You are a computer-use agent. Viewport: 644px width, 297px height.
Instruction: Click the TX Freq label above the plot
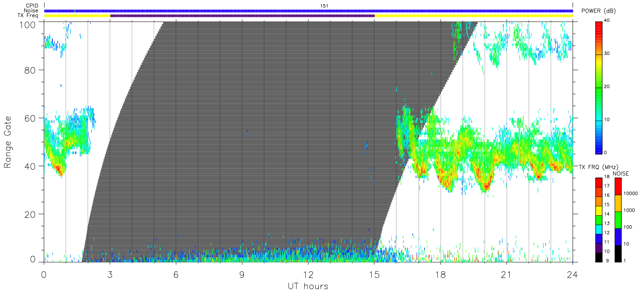point(29,15)
